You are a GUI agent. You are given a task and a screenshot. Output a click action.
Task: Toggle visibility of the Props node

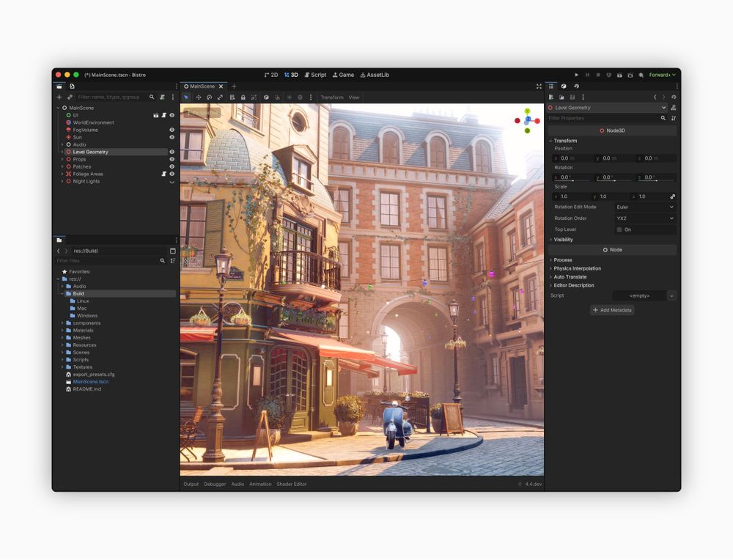pos(172,159)
